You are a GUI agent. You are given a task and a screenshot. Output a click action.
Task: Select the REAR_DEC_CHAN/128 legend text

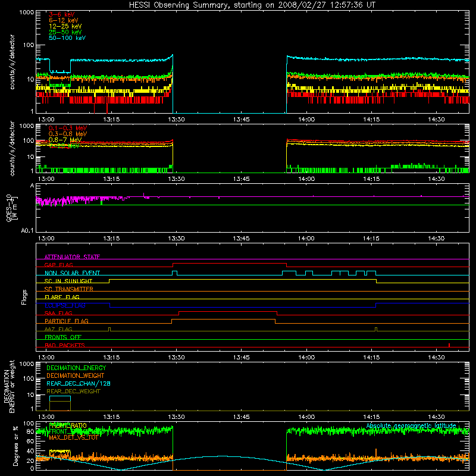click(x=79, y=384)
